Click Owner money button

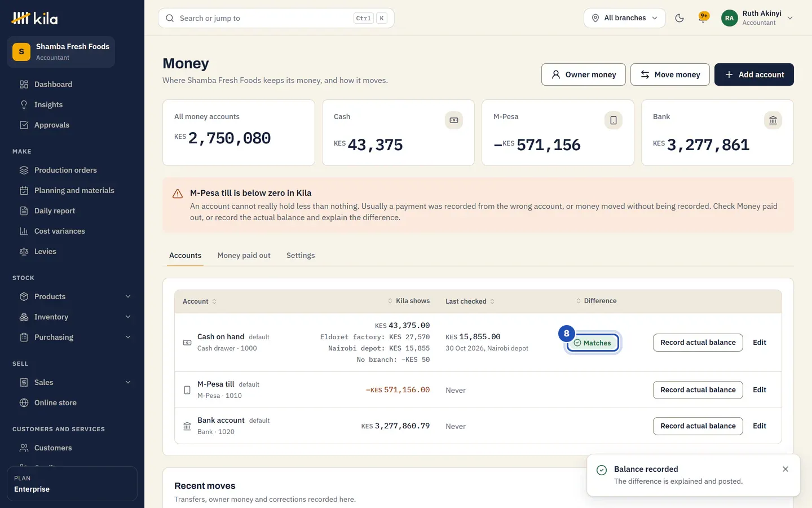pos(583,75)
